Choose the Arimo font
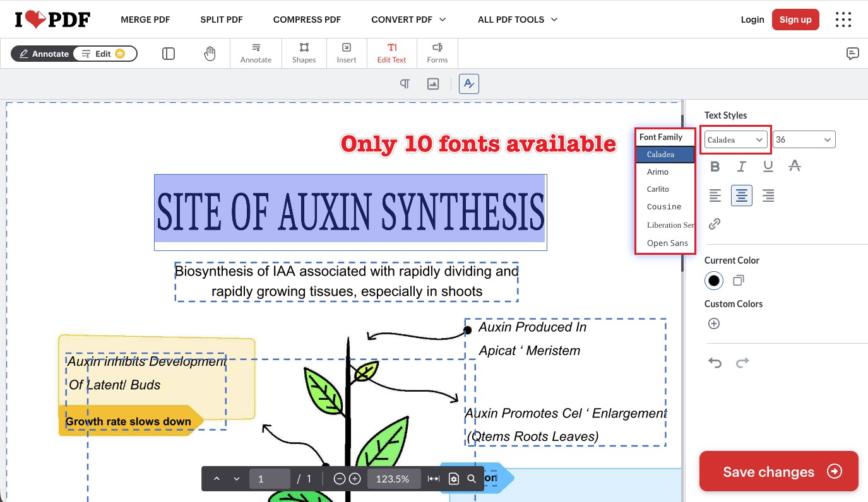Viewport: 868px width, 502px height. click(665, 172)
